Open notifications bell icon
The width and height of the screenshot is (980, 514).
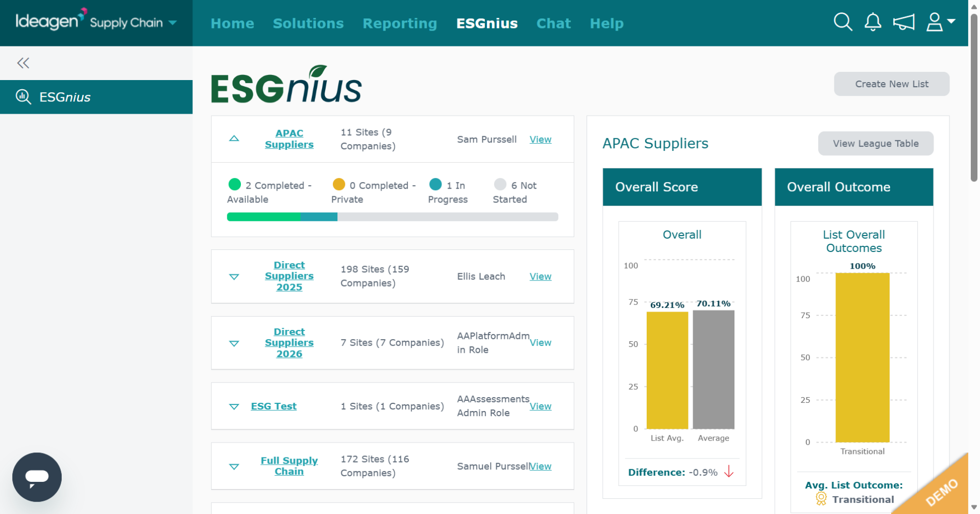873,22
